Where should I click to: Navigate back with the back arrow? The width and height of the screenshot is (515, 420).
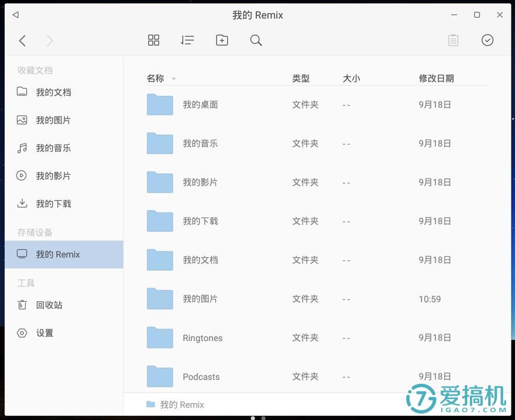(x=22, y=40)
